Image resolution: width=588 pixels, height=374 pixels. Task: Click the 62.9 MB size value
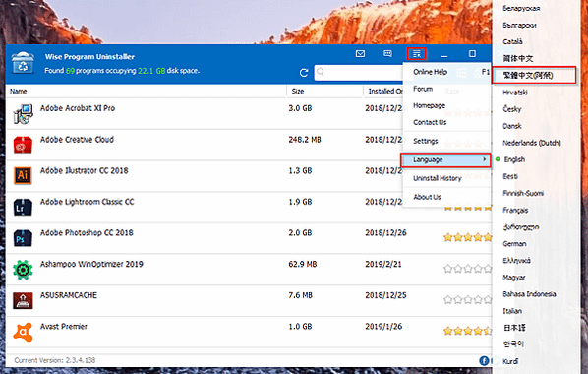click(x=303, y=264)
